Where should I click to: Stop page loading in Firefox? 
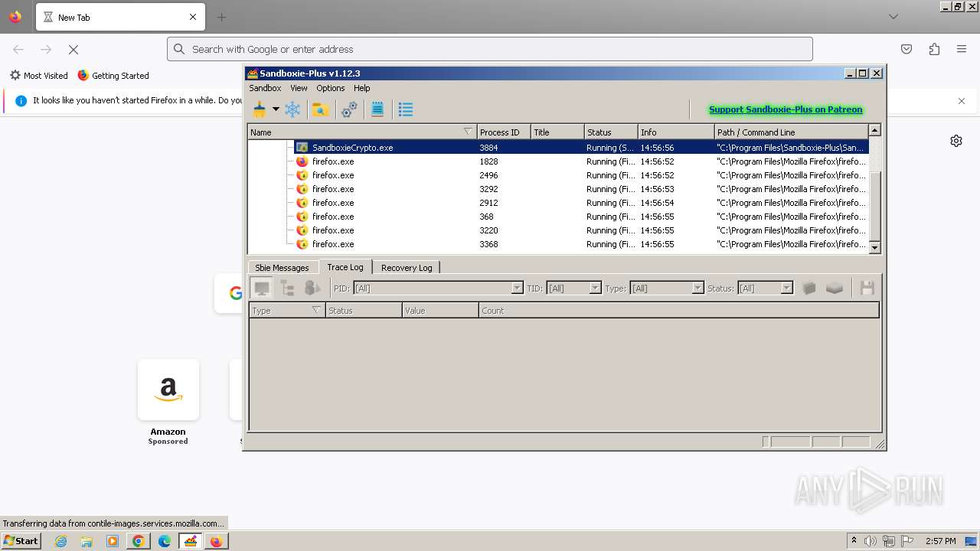(x=73, y=49)
